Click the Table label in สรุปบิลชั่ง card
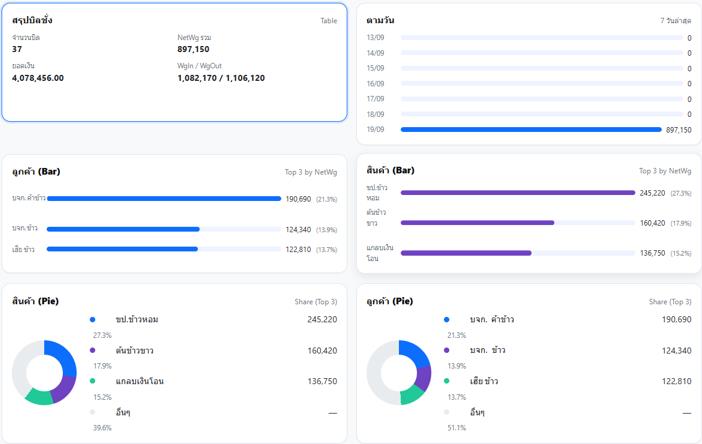The image size is (702, 444). (328, 21)
